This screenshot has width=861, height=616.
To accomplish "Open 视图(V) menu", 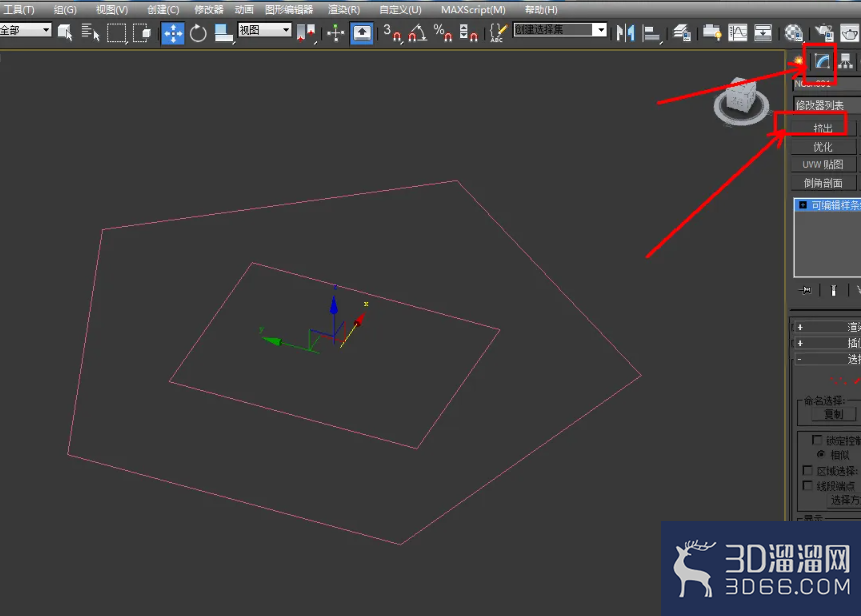I will click(x=112, y=10).
